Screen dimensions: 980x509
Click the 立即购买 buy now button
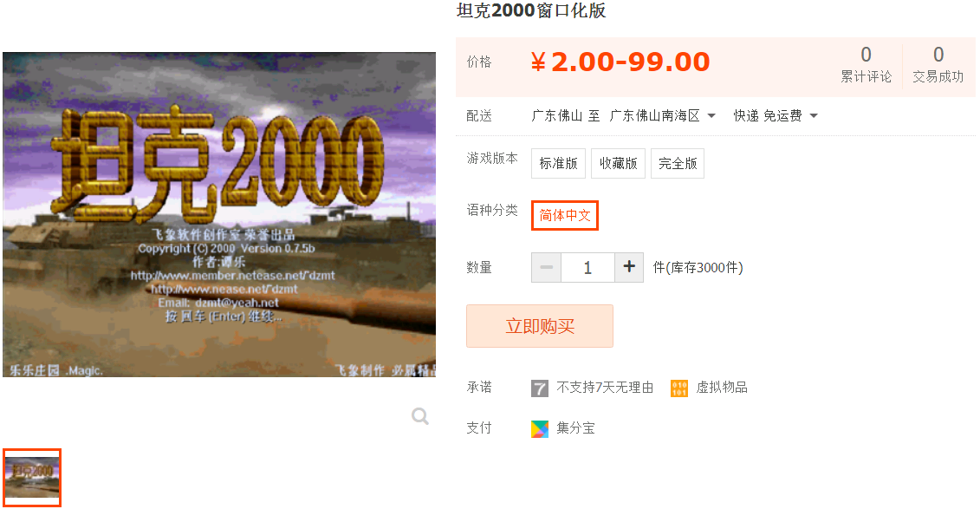[x=539, y=326]
